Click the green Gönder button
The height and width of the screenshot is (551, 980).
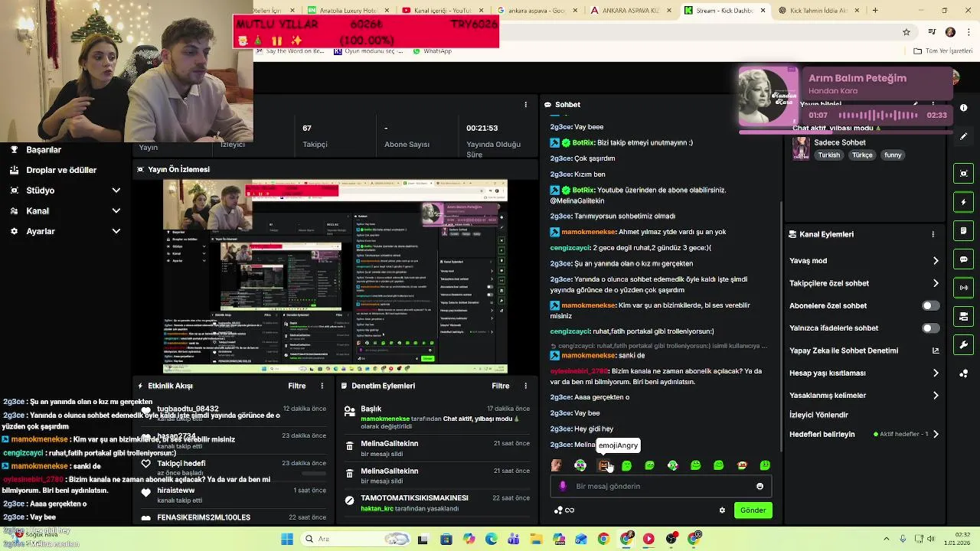[753, 510]
